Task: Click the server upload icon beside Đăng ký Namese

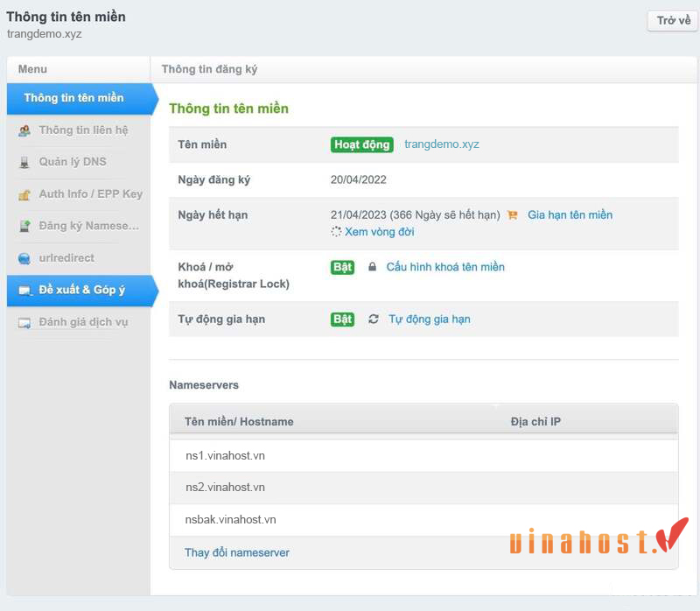Action: [25, 227]
